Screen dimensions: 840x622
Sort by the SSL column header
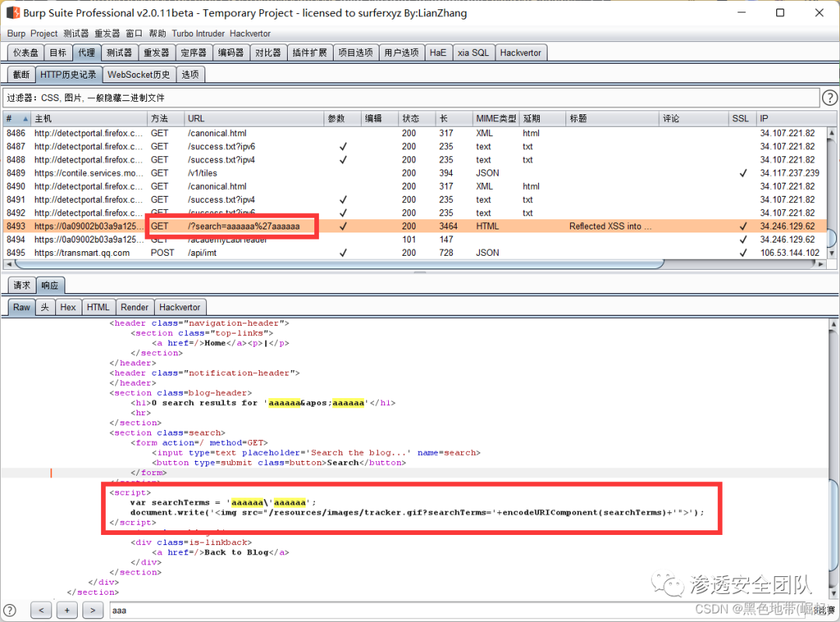point(742,118)
